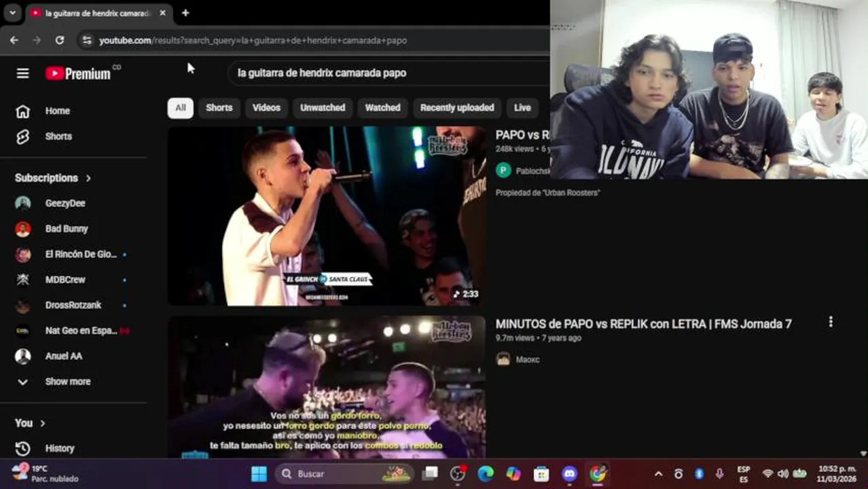Screen dimensions: 868x489
Task: Open Маокс channel name link
Action: (x=528, y=360)
